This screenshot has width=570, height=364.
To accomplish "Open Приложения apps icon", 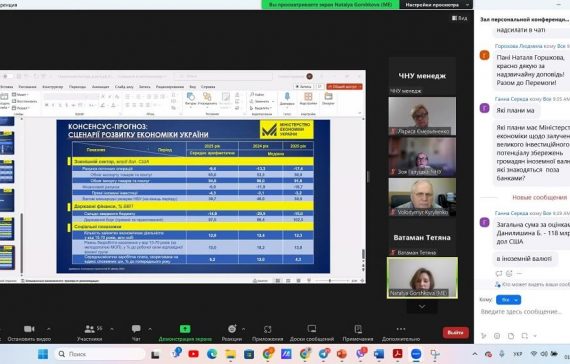I will (x=268, y=329).
